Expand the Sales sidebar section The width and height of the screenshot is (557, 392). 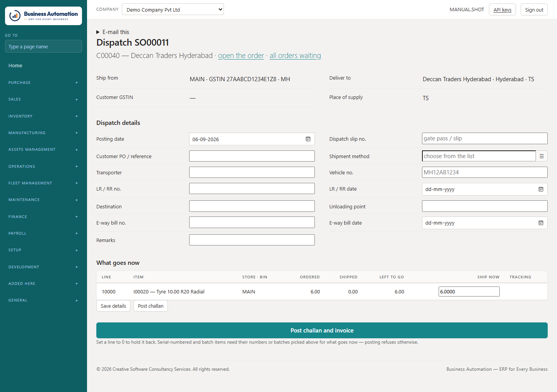click(43, 99)
